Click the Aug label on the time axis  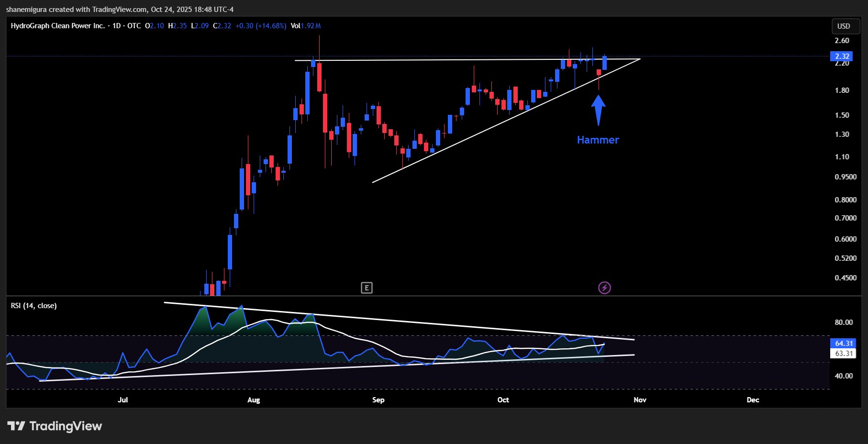click(254, 400)
